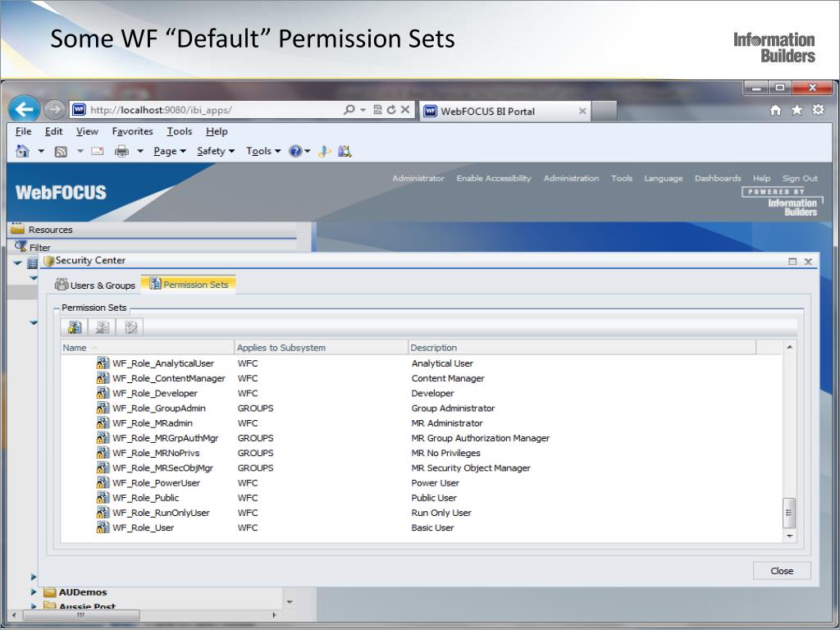Click the permission list scroll up arrow
The height and width of the screenshot is (630, 840).
click(x=789, y=347)
